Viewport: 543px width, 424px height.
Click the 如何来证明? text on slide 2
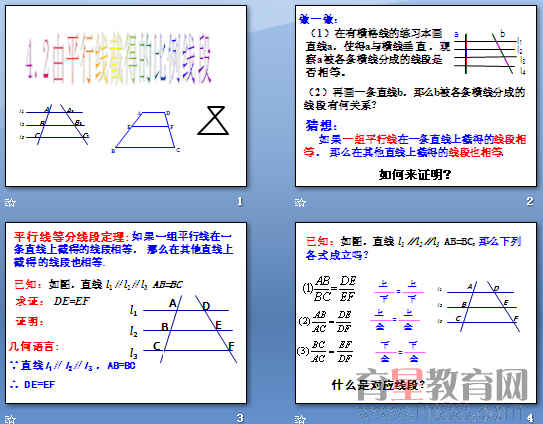(415, 175)
